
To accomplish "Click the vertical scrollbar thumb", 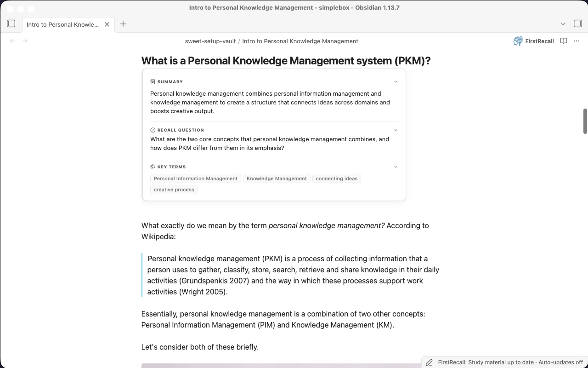I will 585,121.
